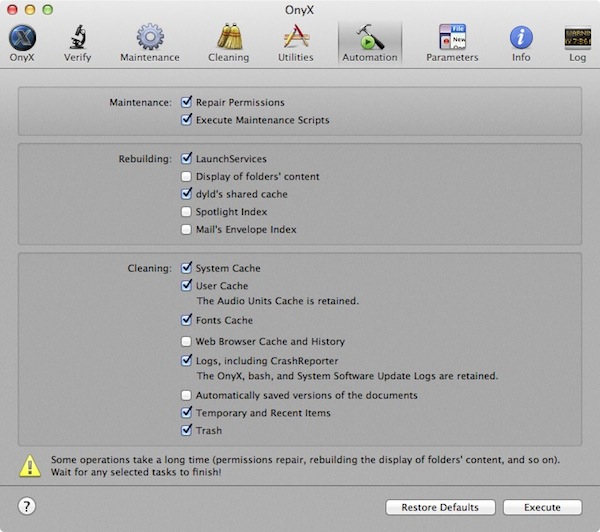Image resolution: width=600 pixels, height=532 pixels.
Task: Click the Execute button
Action: 542,507
